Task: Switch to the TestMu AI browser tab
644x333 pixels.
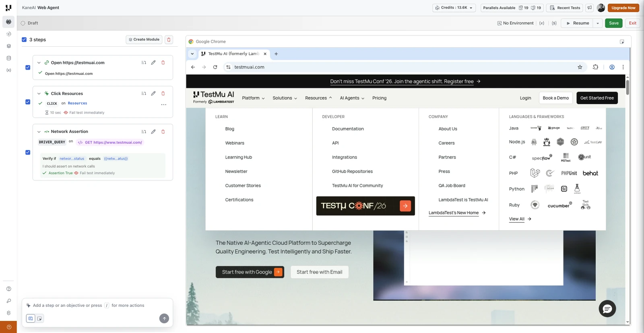Action: pos(234,54)
